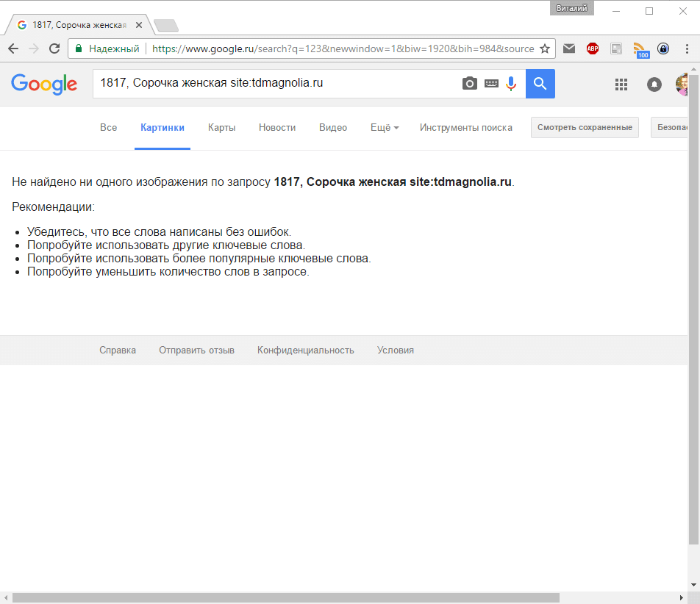Click the 'Убедитесь, что все слова' tip

159,232
